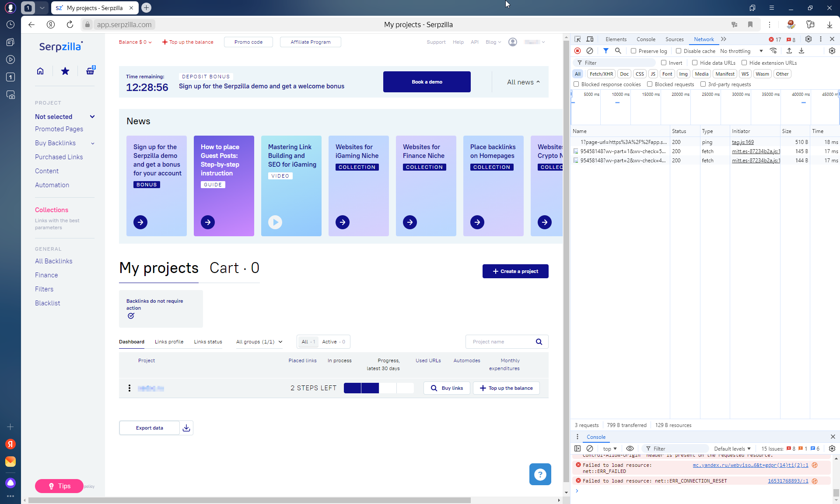Click the download icon next to Export data
Screen dimensions: 840x504
pos(186,428)
